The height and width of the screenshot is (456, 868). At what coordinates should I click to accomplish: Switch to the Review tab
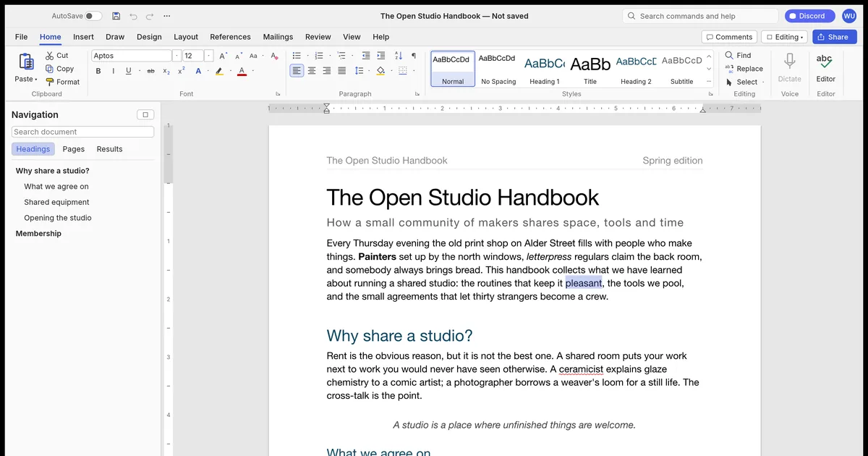(x=318, y=37)
